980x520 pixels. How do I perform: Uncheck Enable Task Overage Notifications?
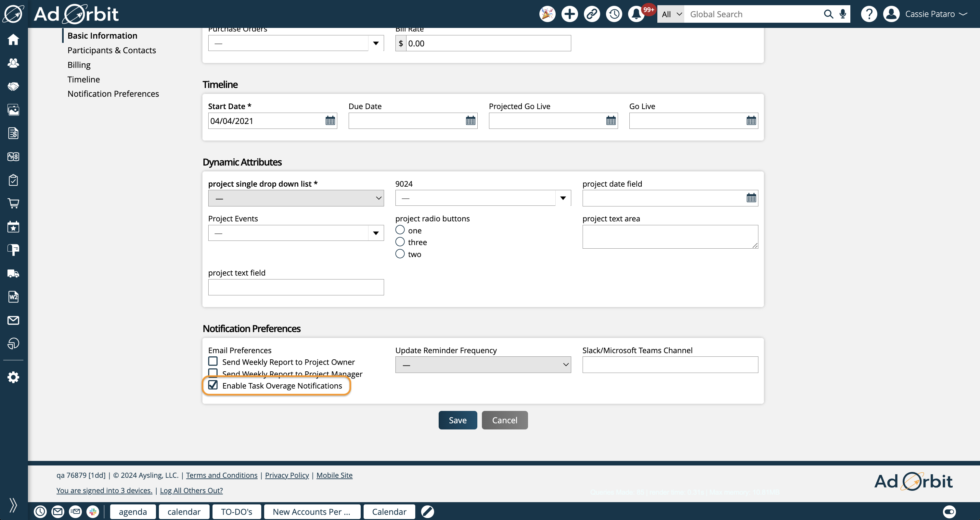point(213,385)
